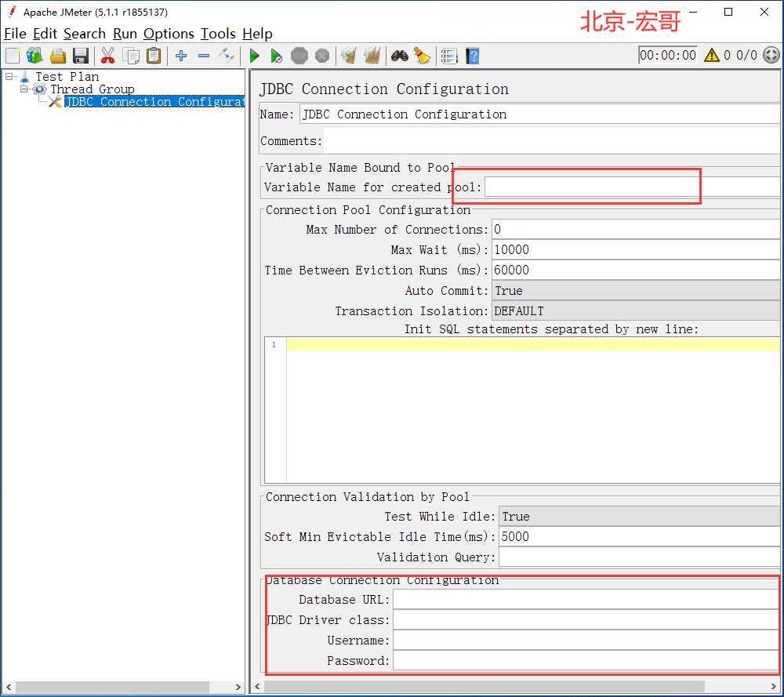Save the test plan with the floppy disk icon
Screen dimensions: 784x697
coord(81,56)
